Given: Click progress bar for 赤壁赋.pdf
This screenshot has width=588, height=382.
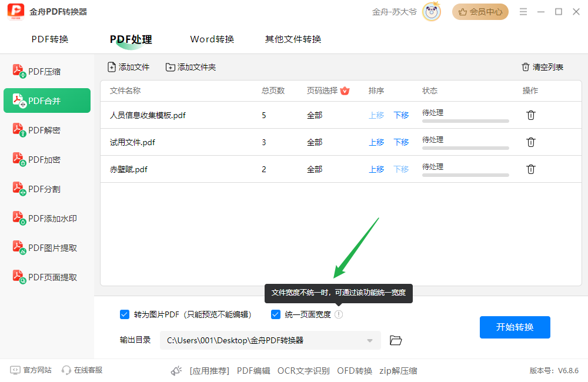Looking at the screenshot, I should pyautogui.click(x=465, y=175).
